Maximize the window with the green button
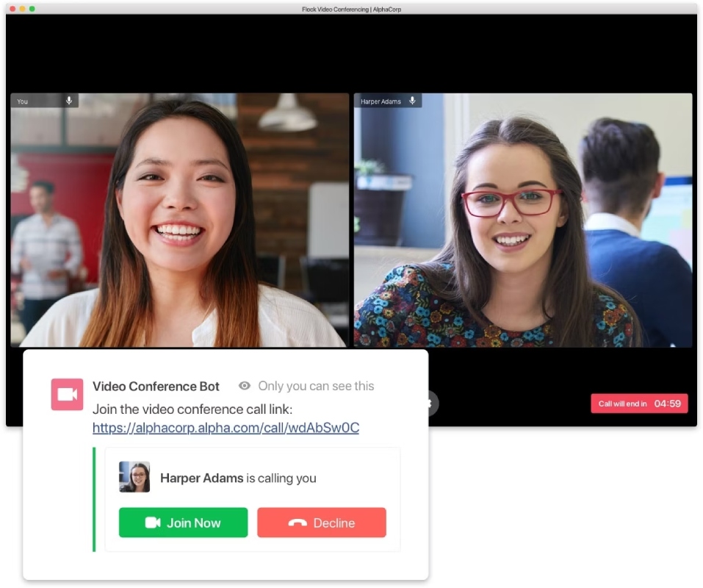The image size is (703, 588). coord(32,9)
